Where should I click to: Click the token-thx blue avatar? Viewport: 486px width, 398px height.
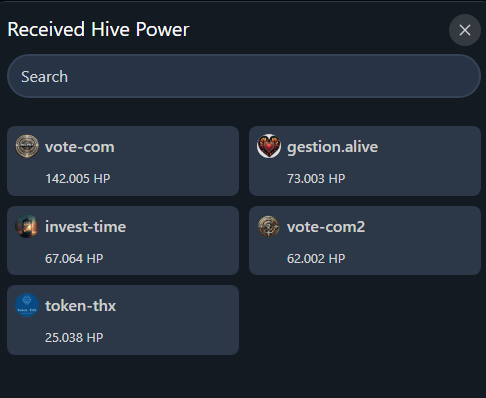27,305
